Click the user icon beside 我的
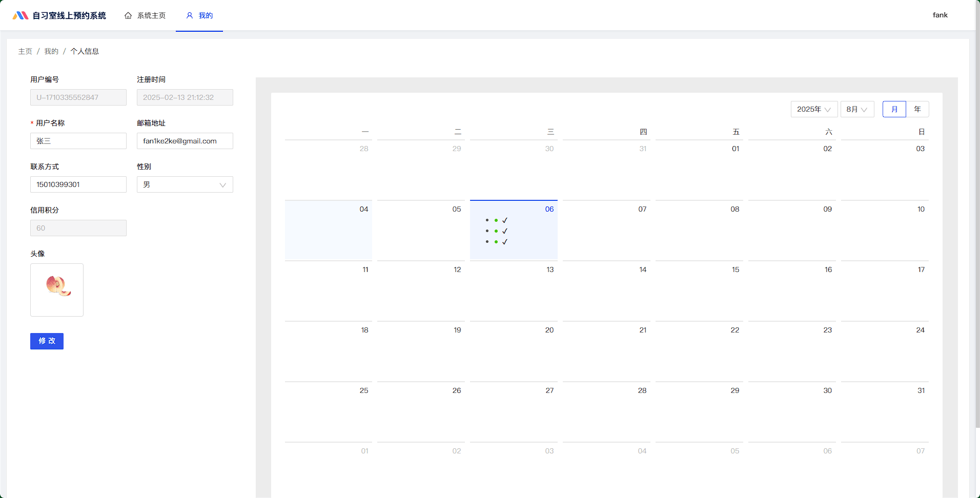This screenshot has height=498, width=980. tap(190, 15)
